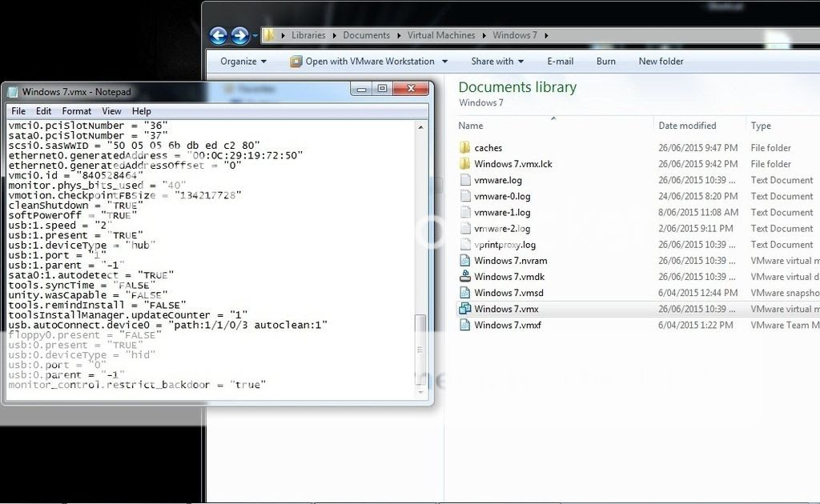The image size is (820, 504).
Task: Click VMware Team M type of Windows 7.vmxf
Action: (785, 325)
